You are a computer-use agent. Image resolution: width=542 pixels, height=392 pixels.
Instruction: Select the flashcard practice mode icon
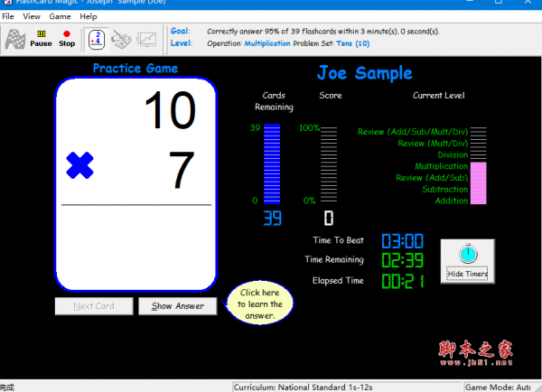(97, 40)
